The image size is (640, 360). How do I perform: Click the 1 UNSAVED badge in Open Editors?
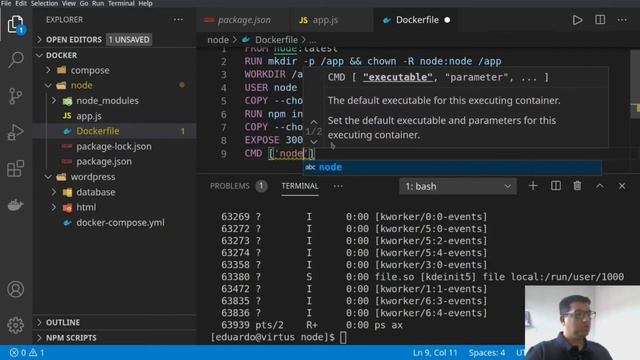pos(129,40)
